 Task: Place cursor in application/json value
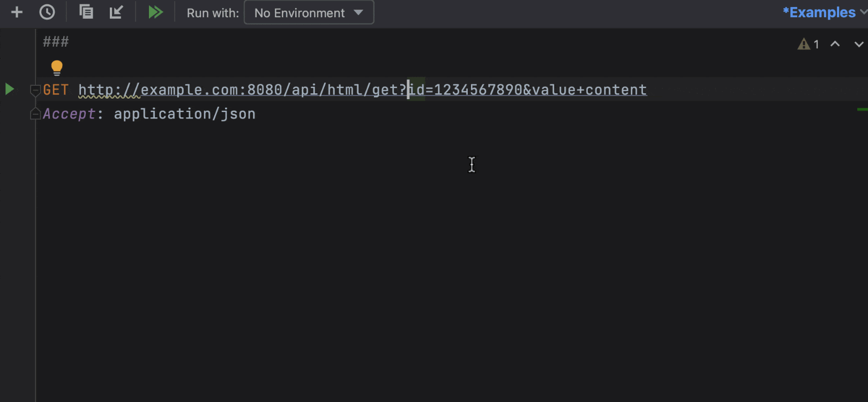184,114
